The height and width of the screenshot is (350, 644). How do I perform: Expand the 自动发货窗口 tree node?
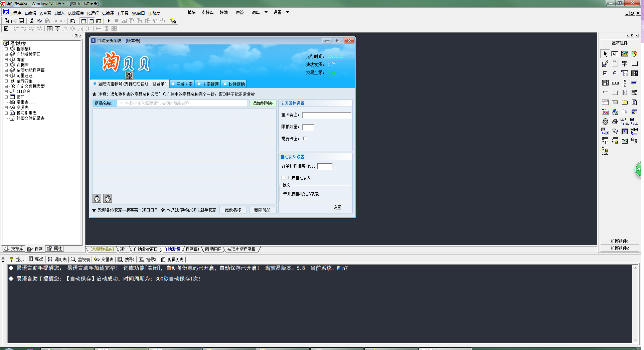tap(6, 54)
